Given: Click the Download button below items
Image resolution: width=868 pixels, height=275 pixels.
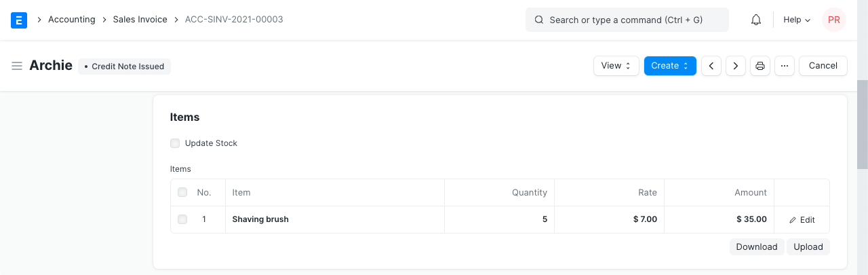Looking at the screenshot, I should pos(756,246).
